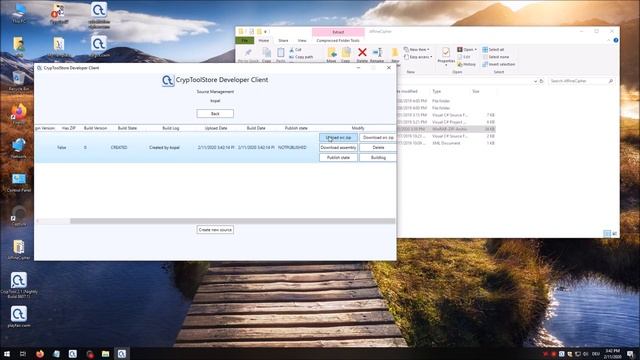640x360 pixels.
Task: Click Explorer help icon
Action: 616,40
